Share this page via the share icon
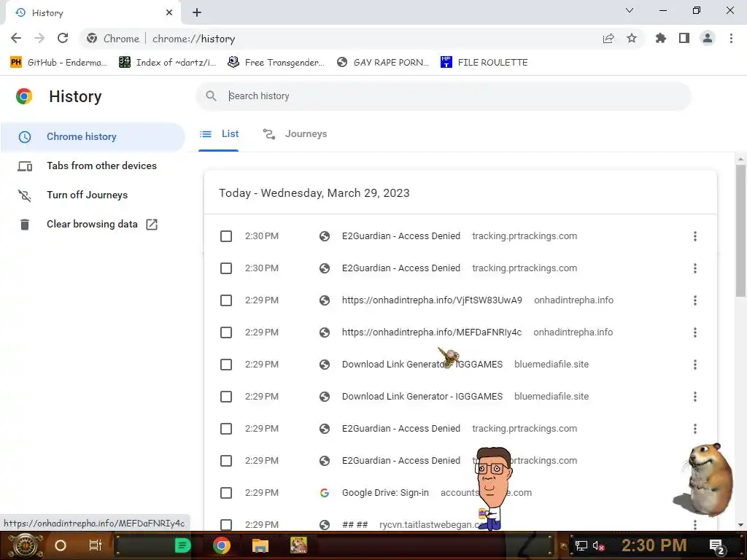Image resolution: width=747 pixels, height=560 pixels. (608, 39)
